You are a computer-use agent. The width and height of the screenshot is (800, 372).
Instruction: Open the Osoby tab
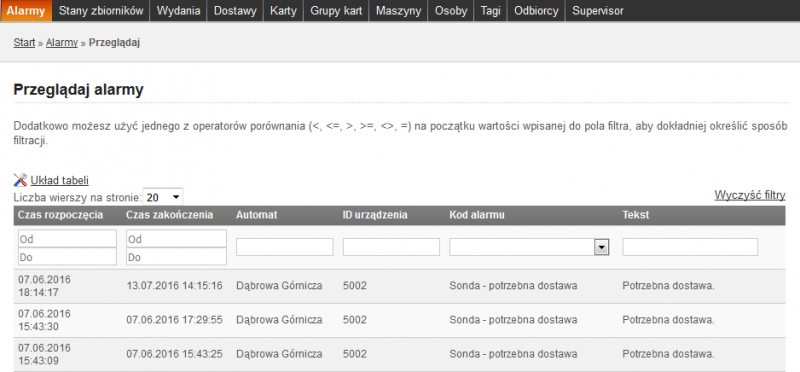[451, 11]
